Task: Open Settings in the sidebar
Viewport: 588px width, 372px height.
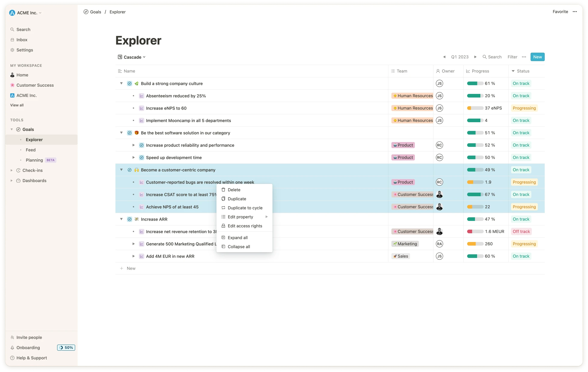Action: pyautogui.click(x=24, y=50)
